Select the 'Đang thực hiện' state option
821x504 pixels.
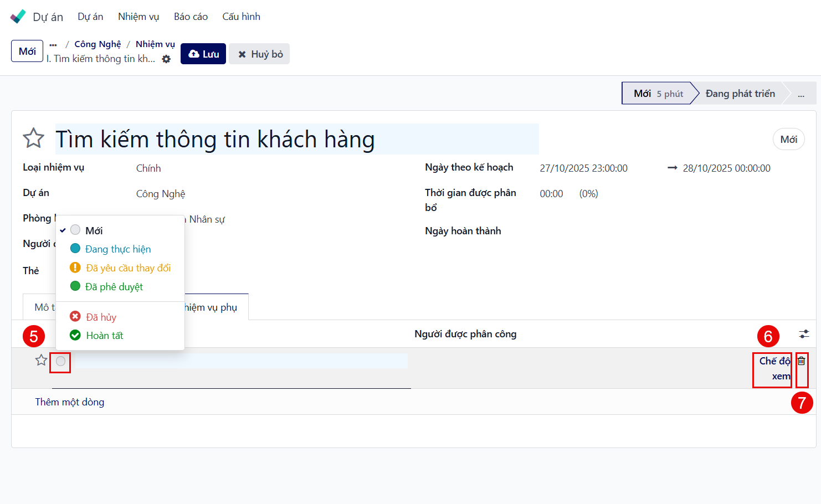point(117,249)
